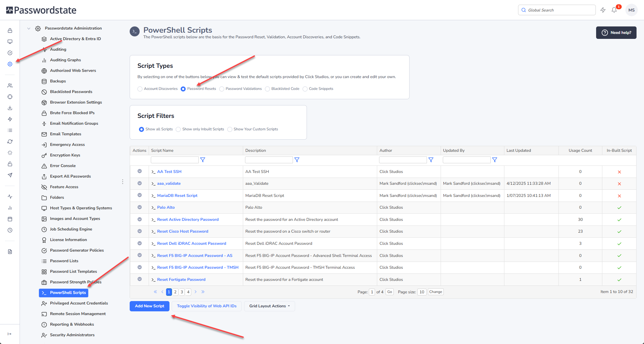The width and height of the screenshot is (644, 344).
Task: Open Actions menu for MariaDB Reset Script
Action: 140,195
